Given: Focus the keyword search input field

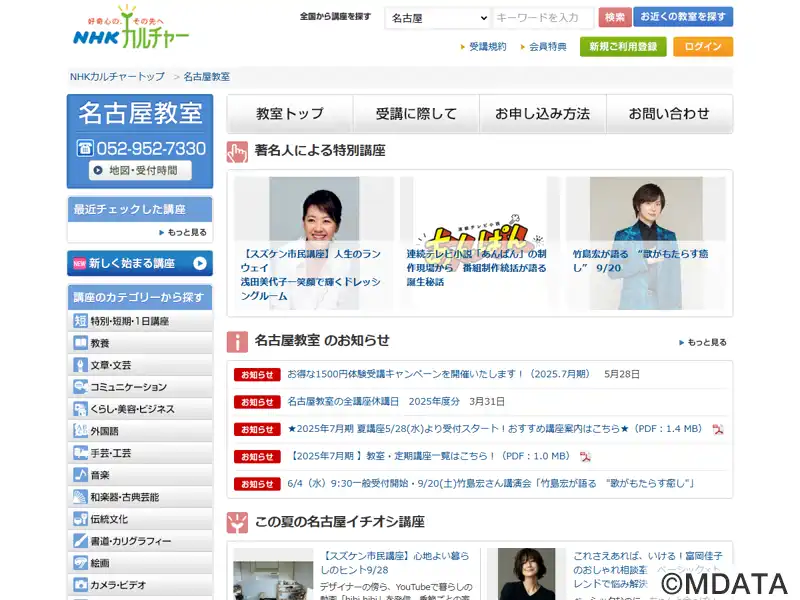Looking at the screenshot, I should 544,18.
